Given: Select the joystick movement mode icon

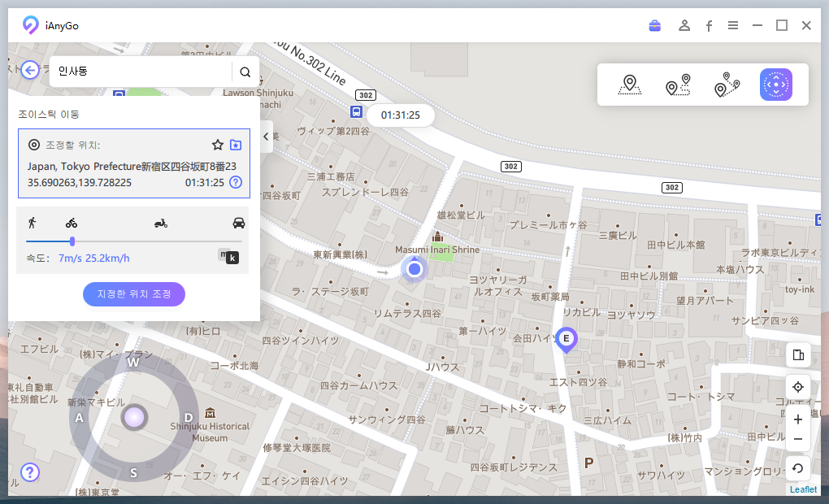Looking at the screenshot, I should [775, 85].
